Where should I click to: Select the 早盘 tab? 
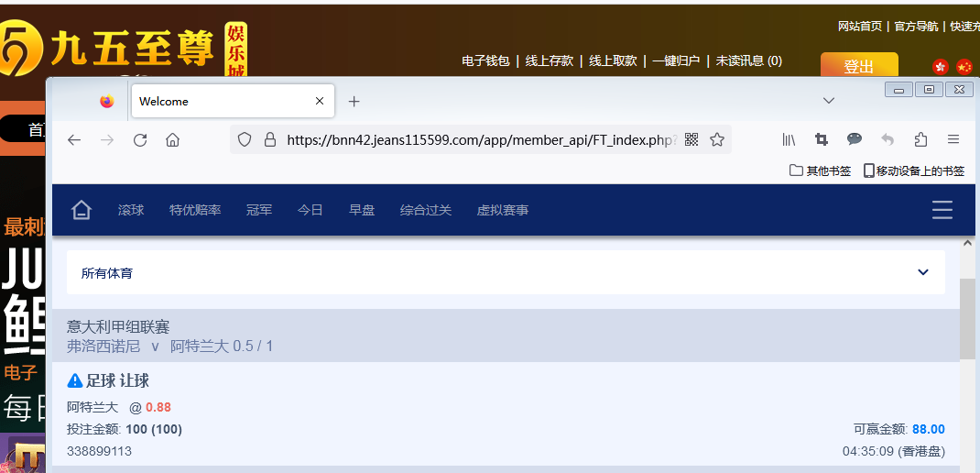click(x=362, y=210)
